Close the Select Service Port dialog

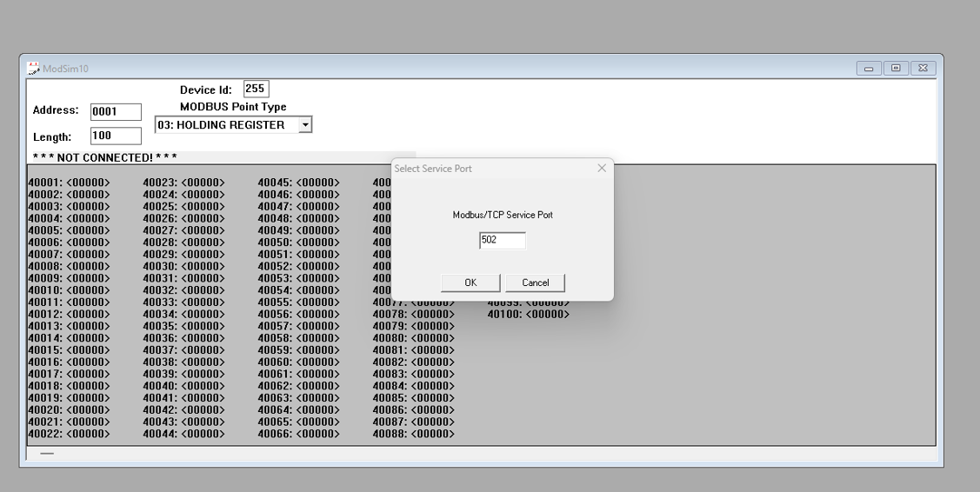(602, 168)
